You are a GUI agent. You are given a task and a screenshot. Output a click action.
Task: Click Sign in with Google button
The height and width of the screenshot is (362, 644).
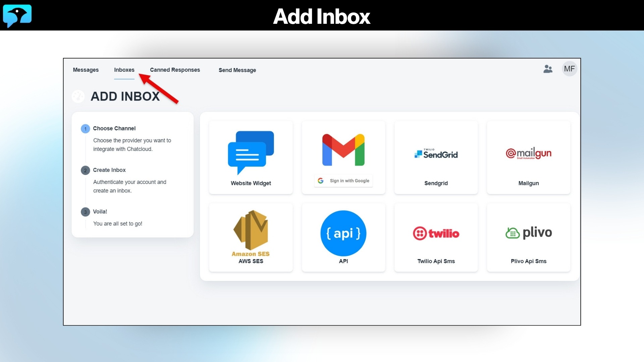[343, 180]
